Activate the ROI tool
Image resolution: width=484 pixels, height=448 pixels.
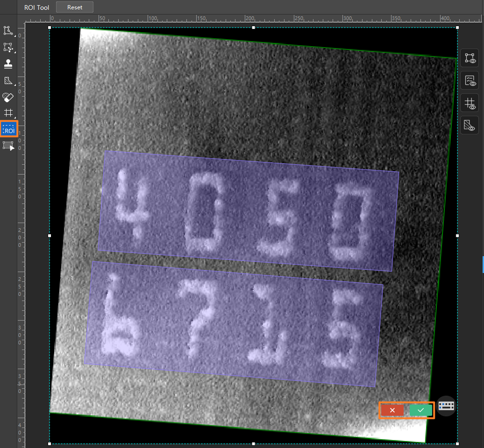(8, 129)
